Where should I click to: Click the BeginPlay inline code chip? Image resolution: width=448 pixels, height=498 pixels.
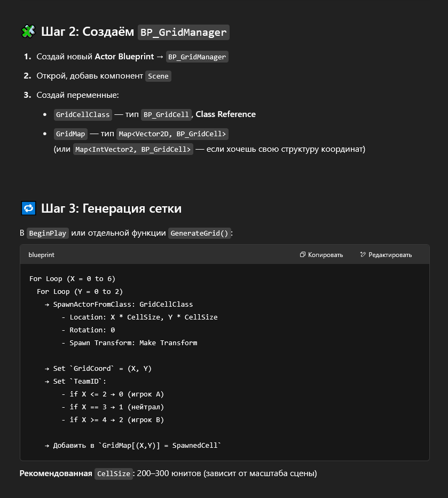click(48, 233)
